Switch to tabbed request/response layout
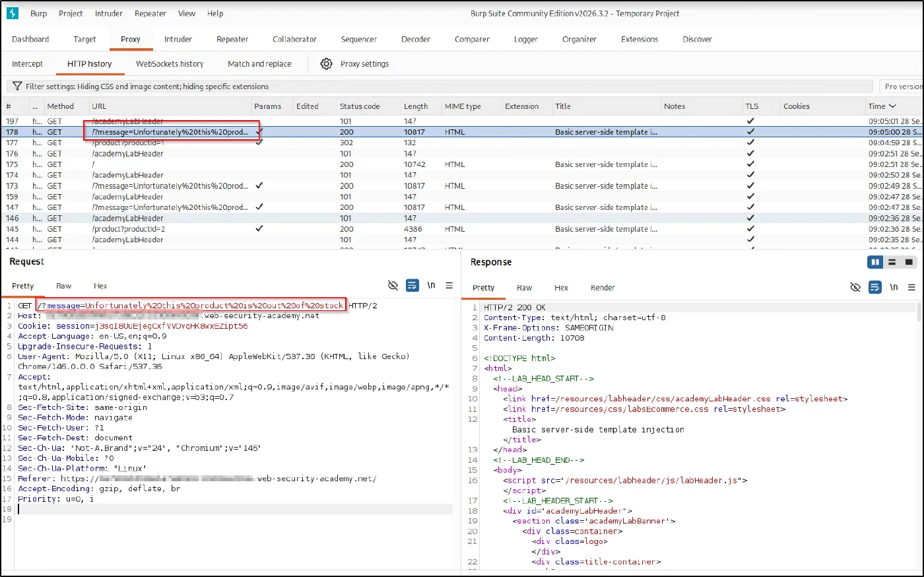This screenshot has height=577, width=924. tap(909, 262)
